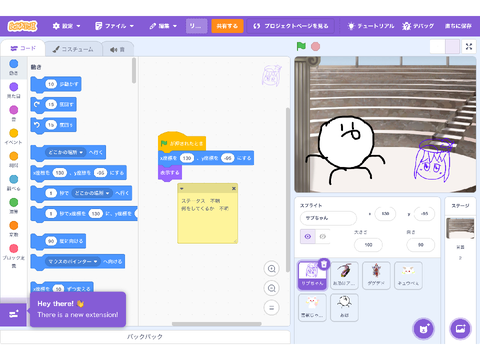Open the add extension button
The width and height of the screenshot is (480, 360).
pos(13,314)
